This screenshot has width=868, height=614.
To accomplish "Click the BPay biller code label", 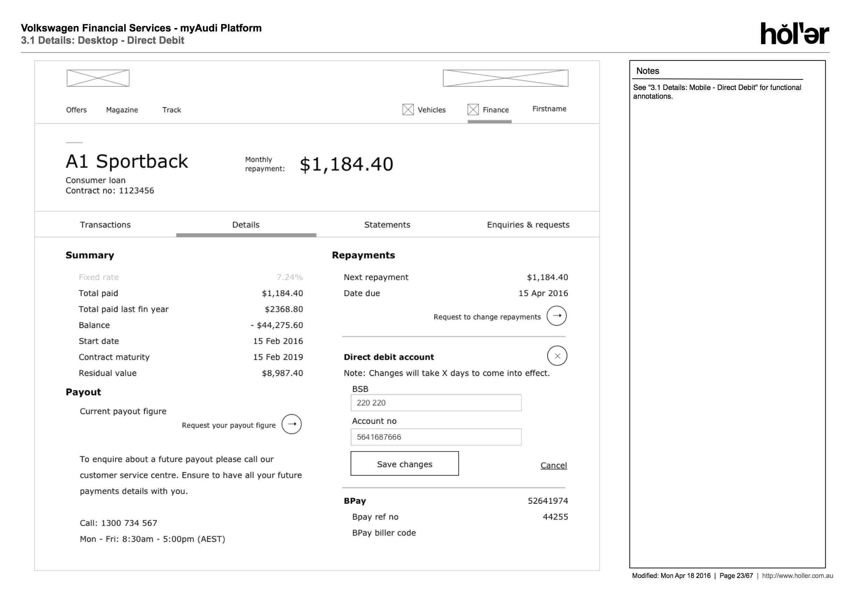I will click(x=384, y=533).
